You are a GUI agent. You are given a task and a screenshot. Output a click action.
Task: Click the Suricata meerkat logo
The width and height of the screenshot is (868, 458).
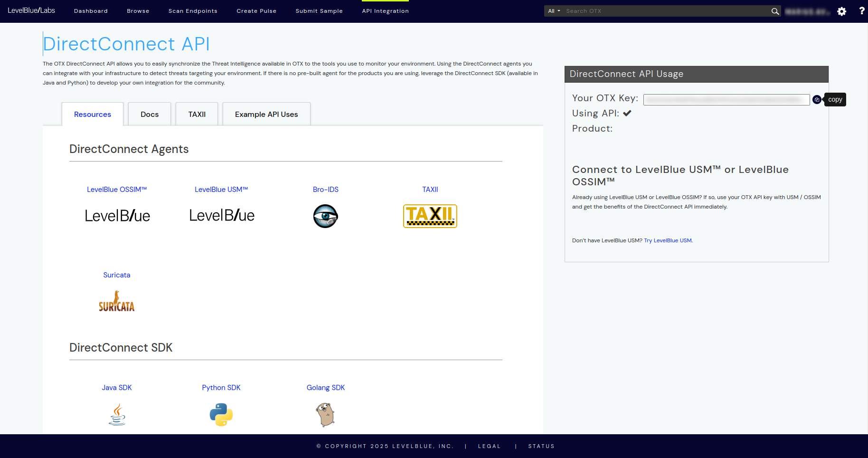pos(117,301)
